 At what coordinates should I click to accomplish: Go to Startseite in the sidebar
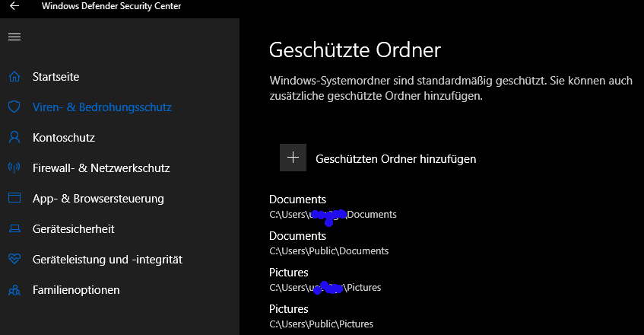56,77
